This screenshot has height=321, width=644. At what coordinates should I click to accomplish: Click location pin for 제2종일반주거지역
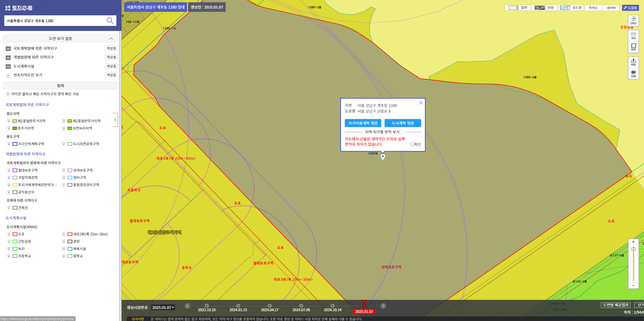click(64, 121)
